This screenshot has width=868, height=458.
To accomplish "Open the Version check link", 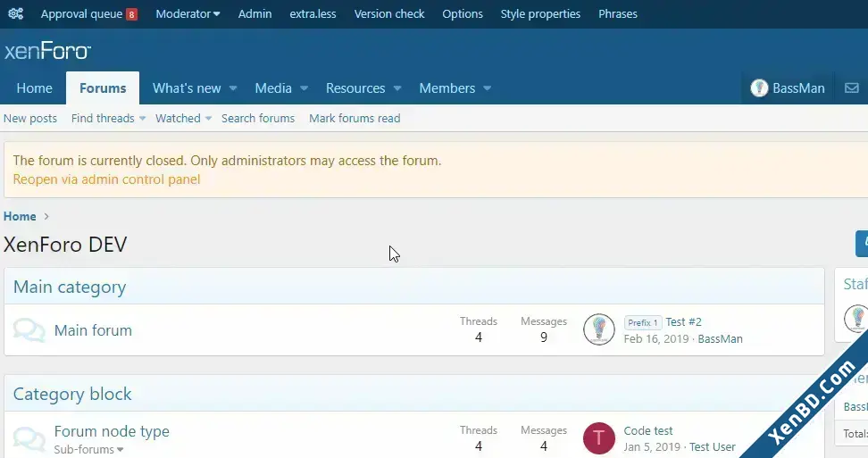I will pos(389,13).
